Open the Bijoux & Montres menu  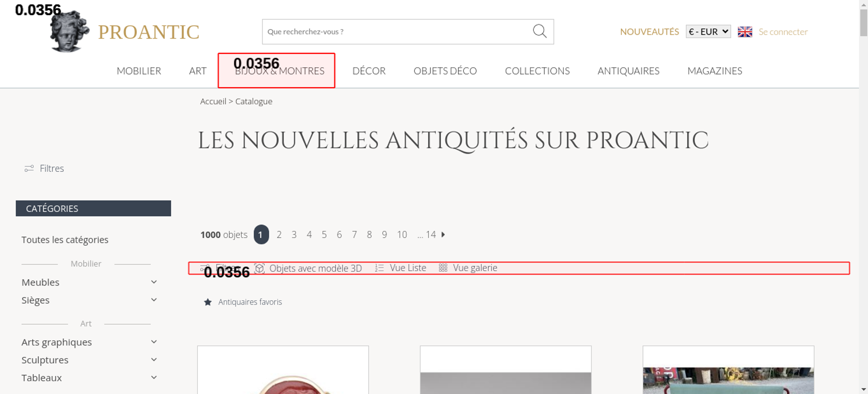[279, 71]
